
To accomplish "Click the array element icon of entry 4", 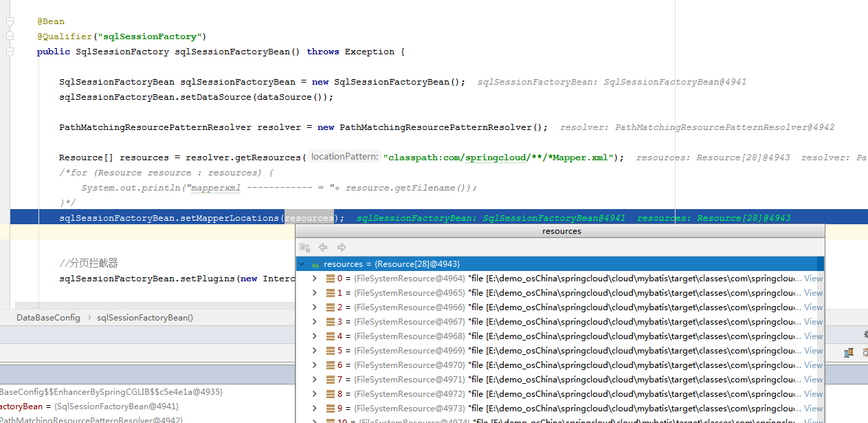I will 331,336.
